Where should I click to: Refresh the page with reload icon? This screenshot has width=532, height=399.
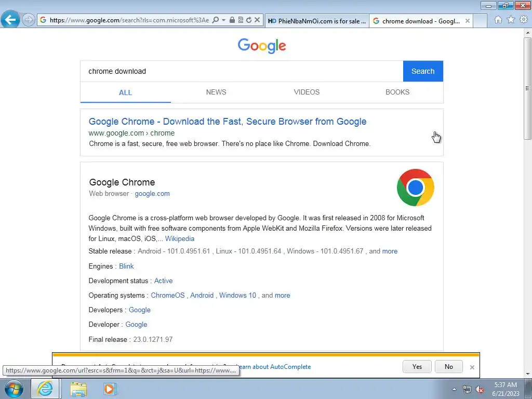(x=249, y=20)
